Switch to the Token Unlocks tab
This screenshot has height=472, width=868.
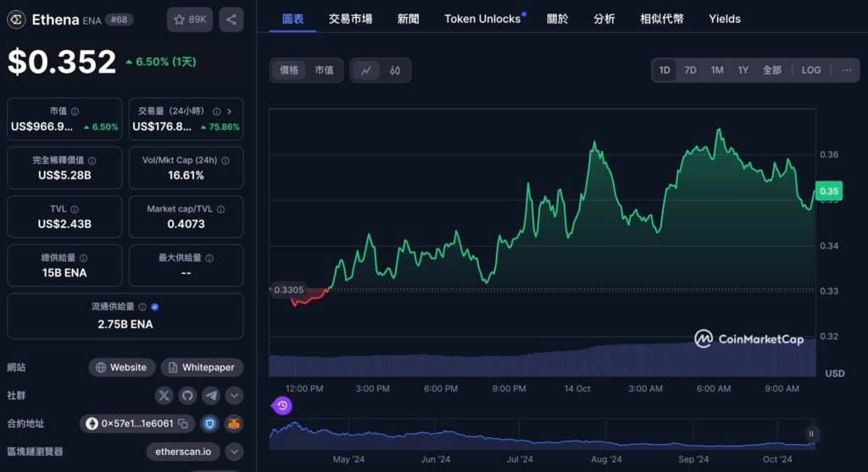(482, 19)
